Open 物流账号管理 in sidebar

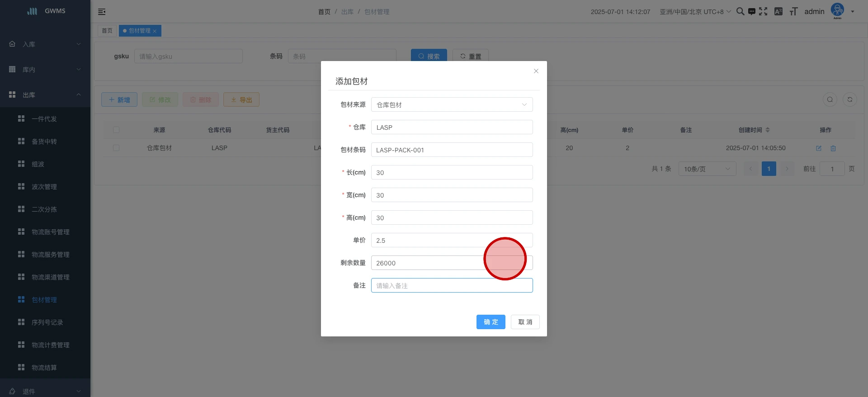(x=50, y=232)
